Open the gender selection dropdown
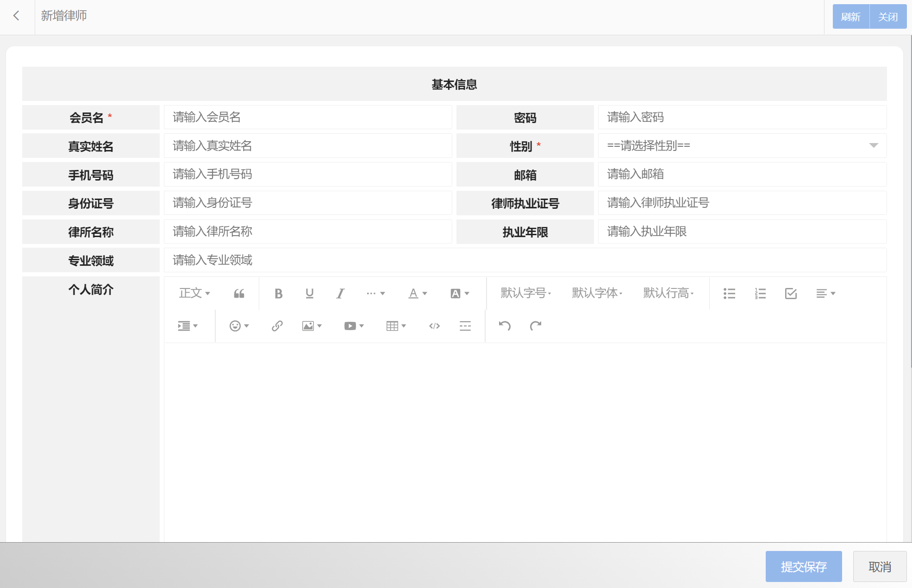Screen dimensions: 912x588 (742, 146)
